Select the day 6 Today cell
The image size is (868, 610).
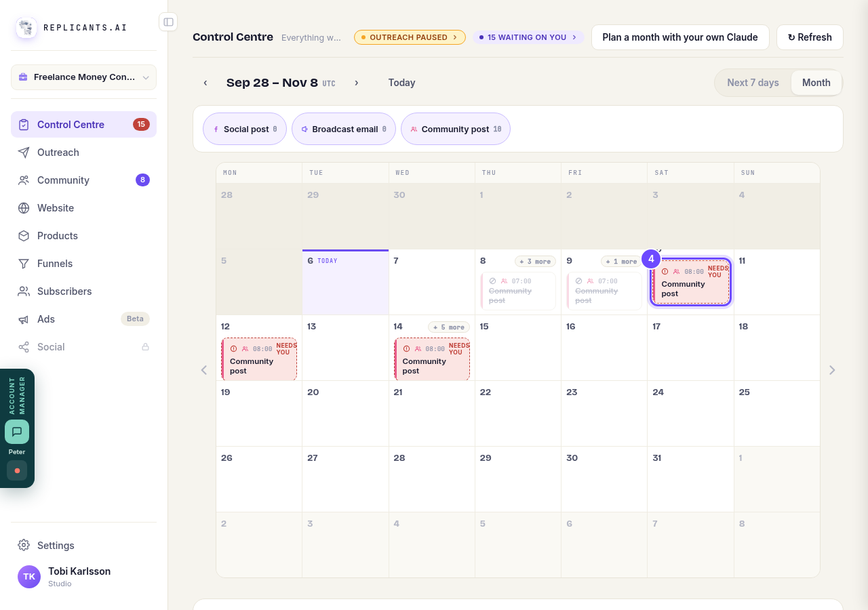point(345,282)
